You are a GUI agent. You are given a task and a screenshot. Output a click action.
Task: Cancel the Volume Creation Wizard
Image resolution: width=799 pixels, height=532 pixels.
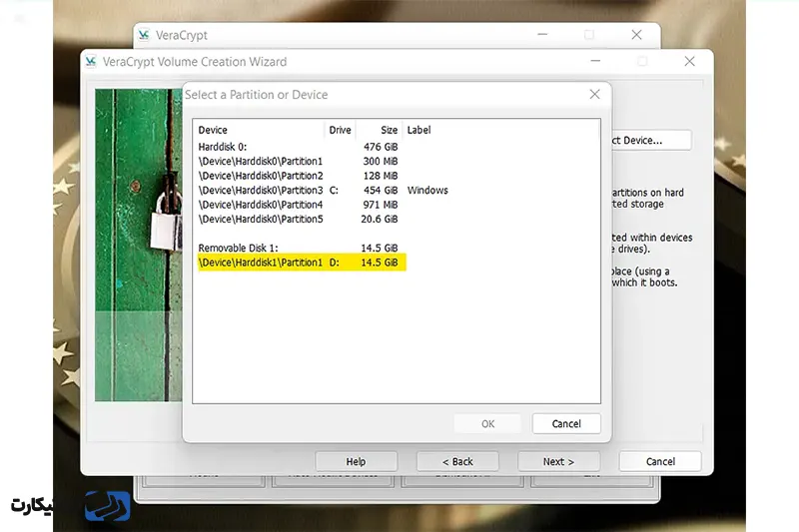click(660, 462)
